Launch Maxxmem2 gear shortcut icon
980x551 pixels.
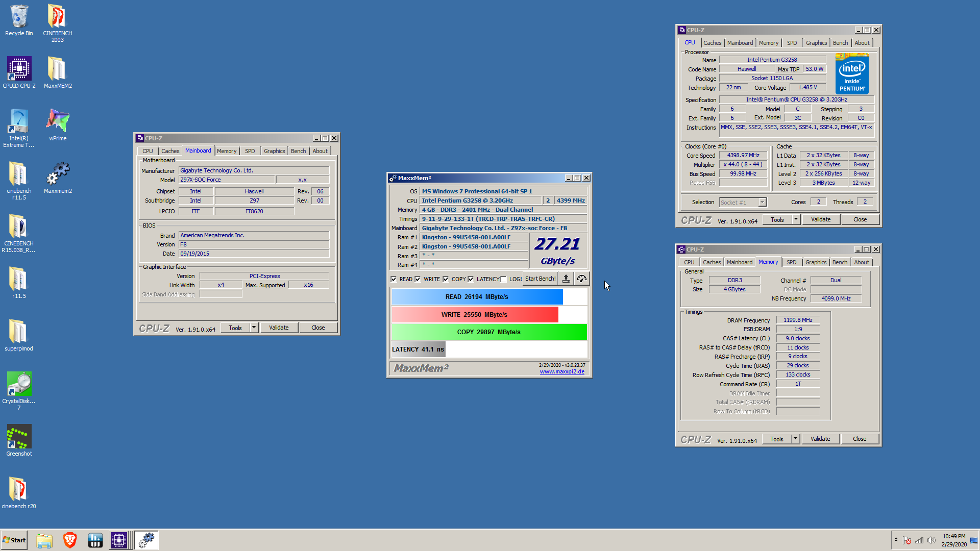click(58, 178)
